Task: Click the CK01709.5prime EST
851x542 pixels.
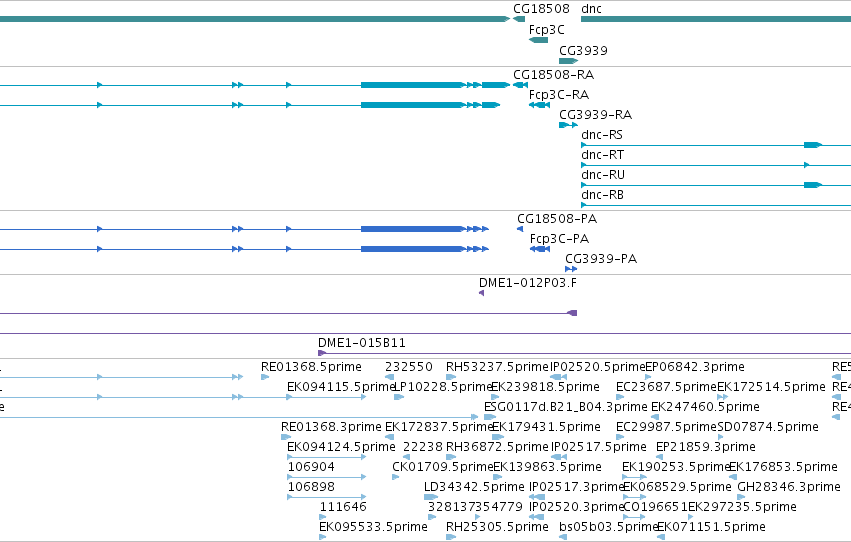Action: [442, 467]
